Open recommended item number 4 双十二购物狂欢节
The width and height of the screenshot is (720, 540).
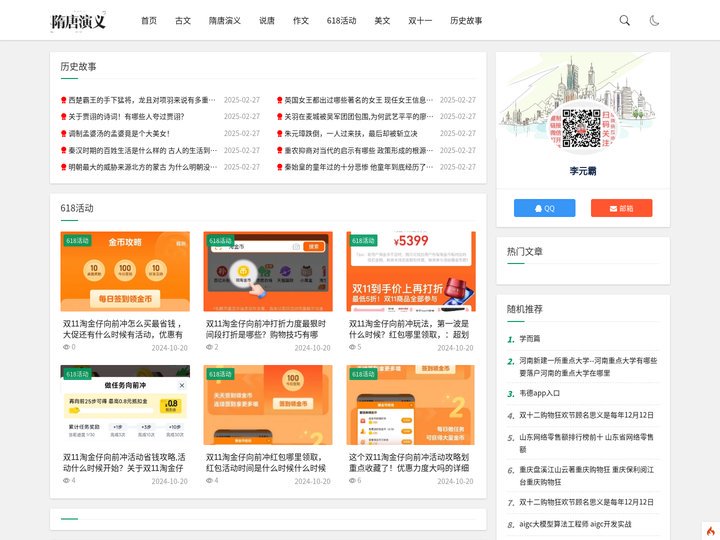[x=586, y=415]
